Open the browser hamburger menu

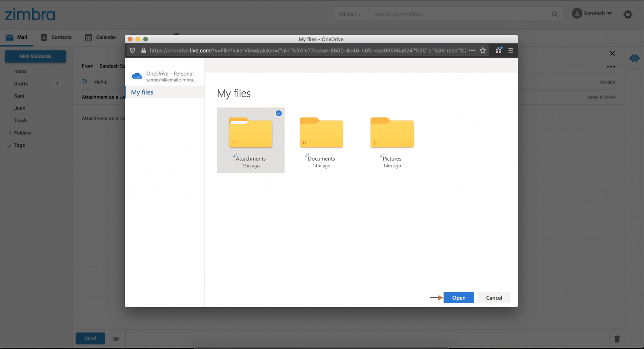(x=511, y=50)
